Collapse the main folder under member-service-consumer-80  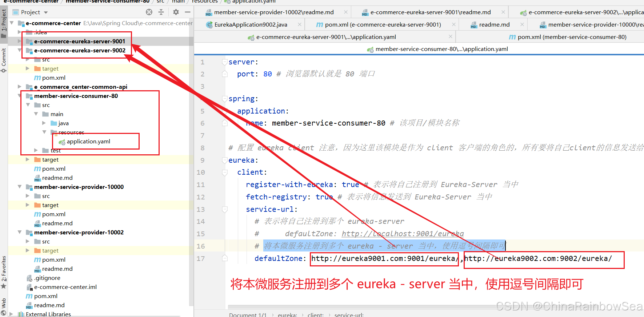tap(36, 114)
